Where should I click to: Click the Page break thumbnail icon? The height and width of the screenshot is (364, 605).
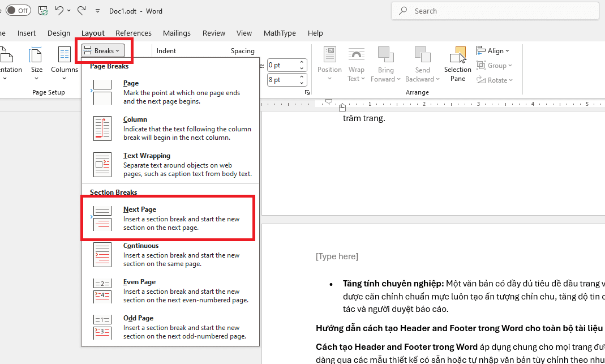click(102, 92)
